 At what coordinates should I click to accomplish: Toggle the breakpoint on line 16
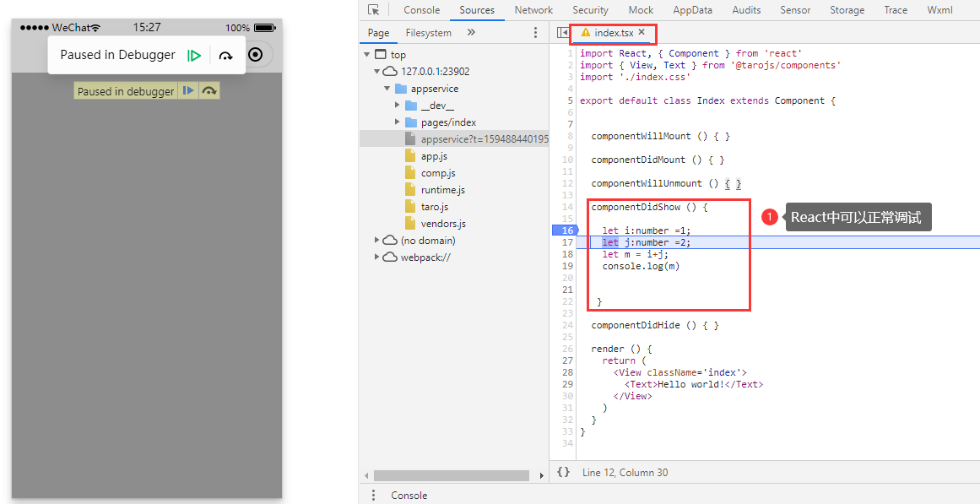[566, 230]
